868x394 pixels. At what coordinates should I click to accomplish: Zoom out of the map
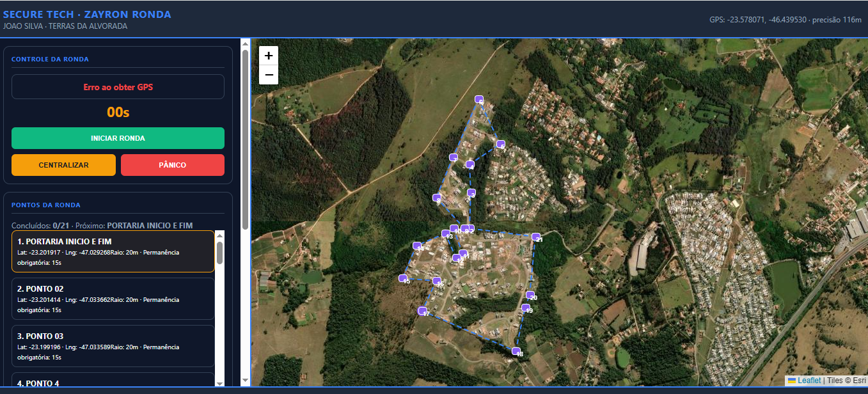pos(269,75)
